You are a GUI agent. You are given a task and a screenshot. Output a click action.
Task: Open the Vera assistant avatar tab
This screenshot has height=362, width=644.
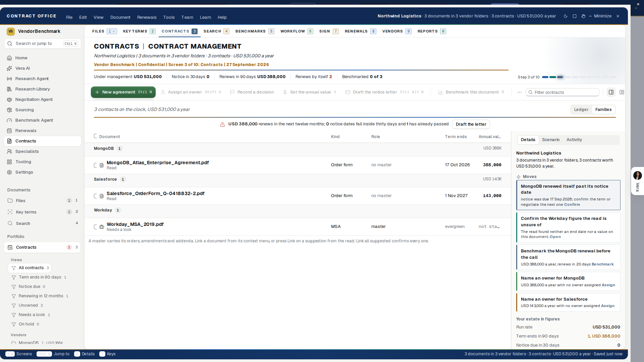637,181
